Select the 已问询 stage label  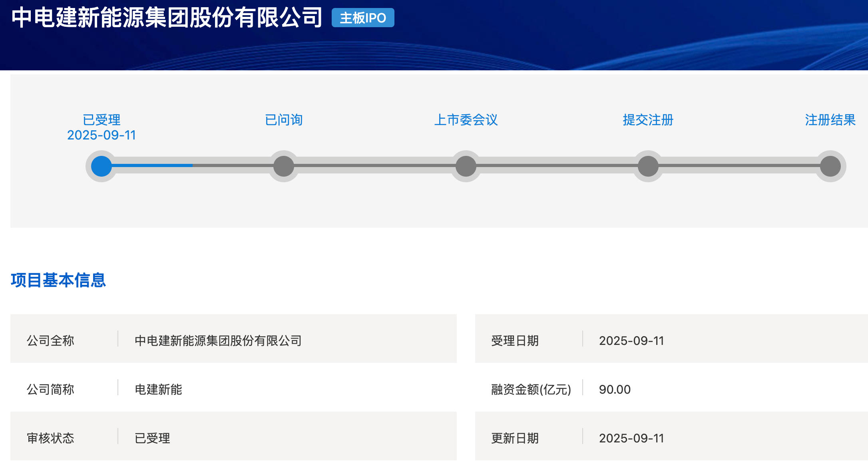284,119
